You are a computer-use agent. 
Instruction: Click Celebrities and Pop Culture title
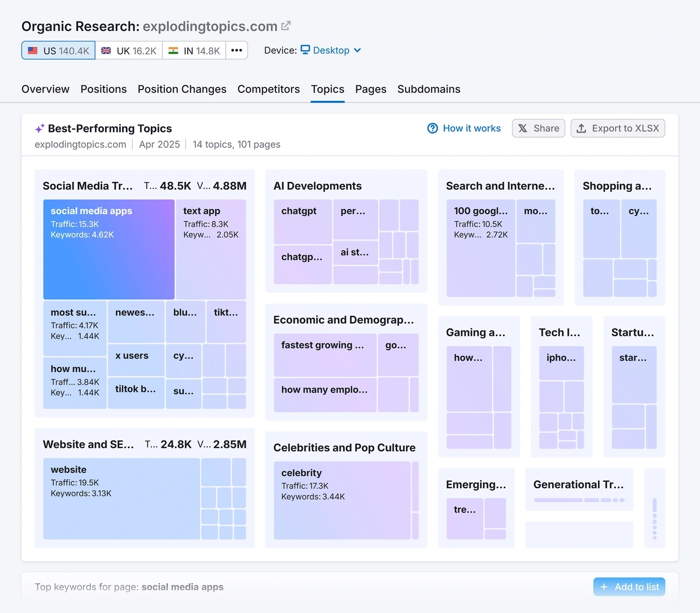coord(344,448)
